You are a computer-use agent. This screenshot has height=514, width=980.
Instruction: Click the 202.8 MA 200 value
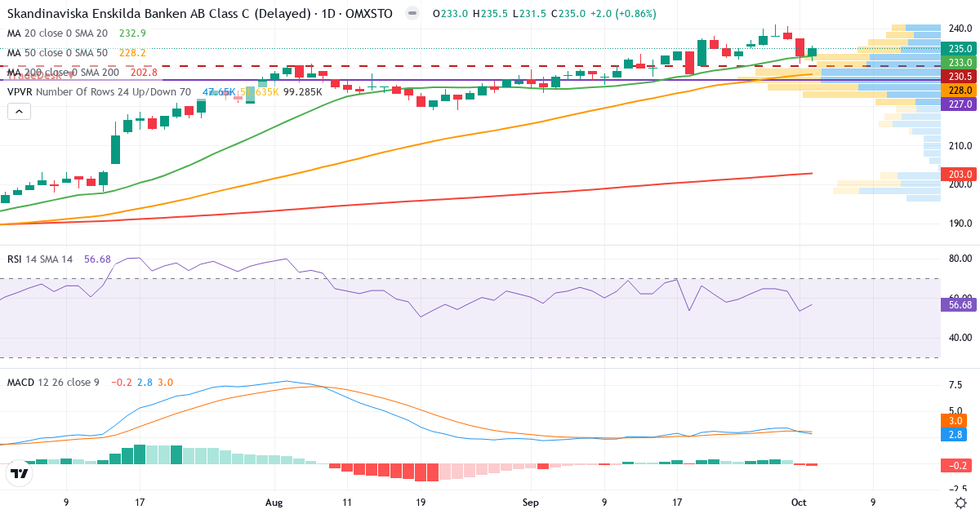coord(144,73)
